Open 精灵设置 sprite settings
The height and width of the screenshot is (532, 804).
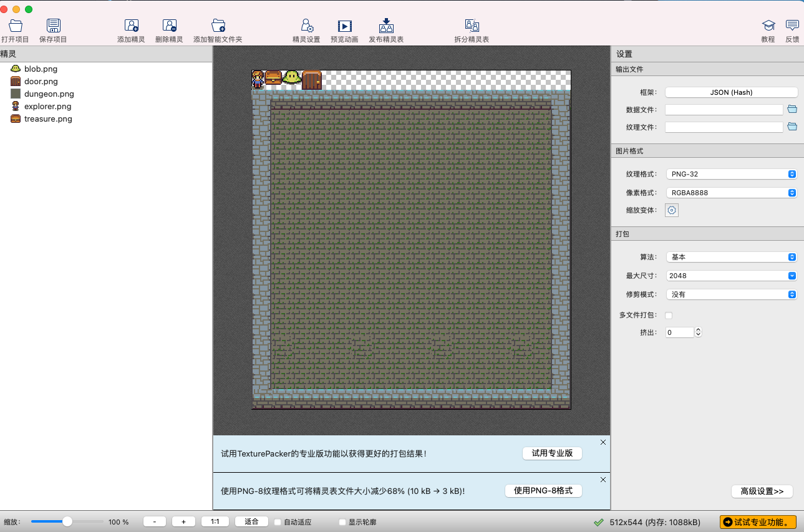click(x=306, y=26)
